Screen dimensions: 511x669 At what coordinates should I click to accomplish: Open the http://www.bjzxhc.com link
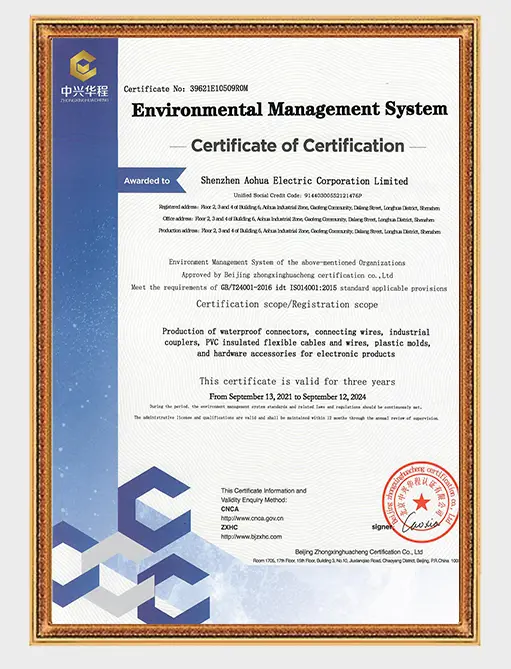(251, 537)
